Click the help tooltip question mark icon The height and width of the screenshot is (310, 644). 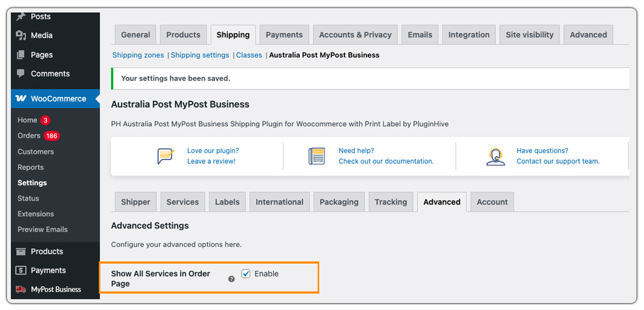231,279
